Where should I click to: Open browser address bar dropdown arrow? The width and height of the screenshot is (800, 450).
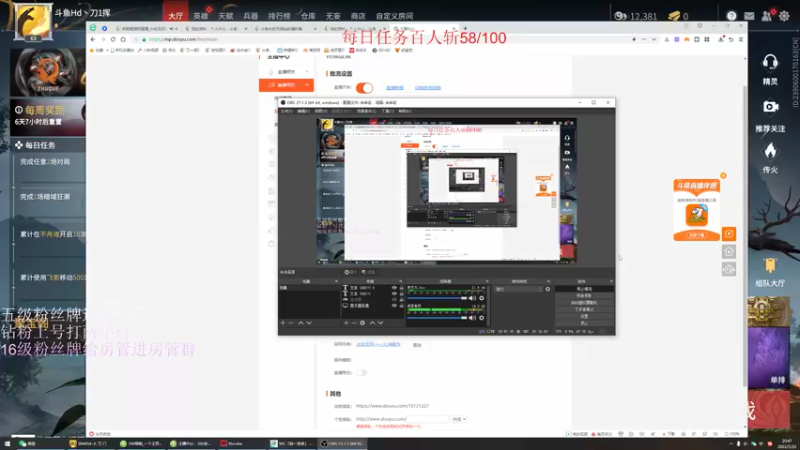[654, 39]
